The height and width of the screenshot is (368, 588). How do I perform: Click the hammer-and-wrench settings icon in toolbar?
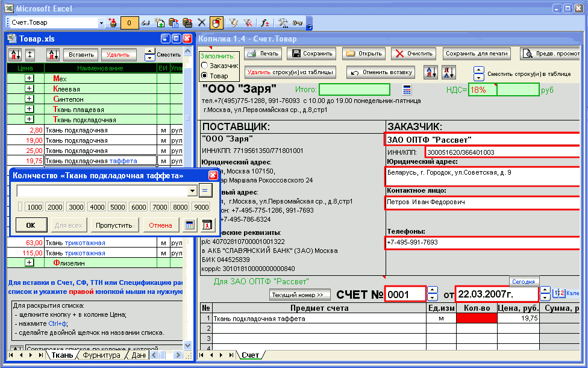282,23
